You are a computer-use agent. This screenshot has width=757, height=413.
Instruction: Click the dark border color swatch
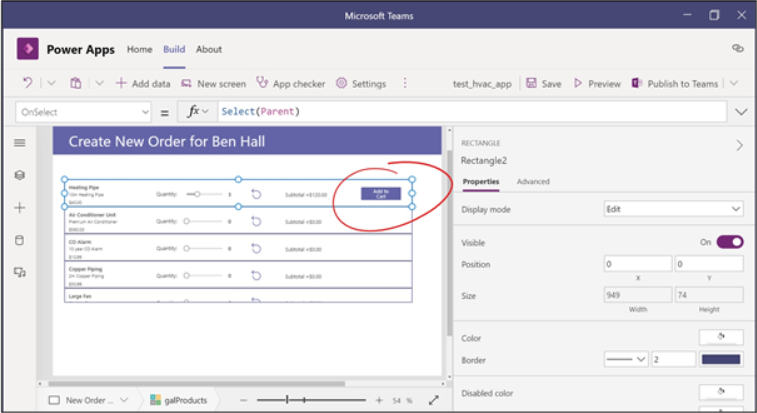click(x=721, y=359)
